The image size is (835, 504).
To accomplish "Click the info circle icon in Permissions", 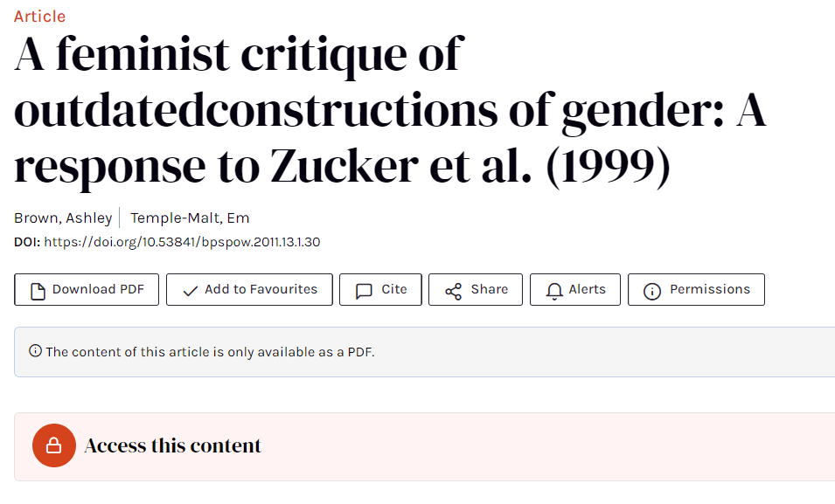I will 652,291.
